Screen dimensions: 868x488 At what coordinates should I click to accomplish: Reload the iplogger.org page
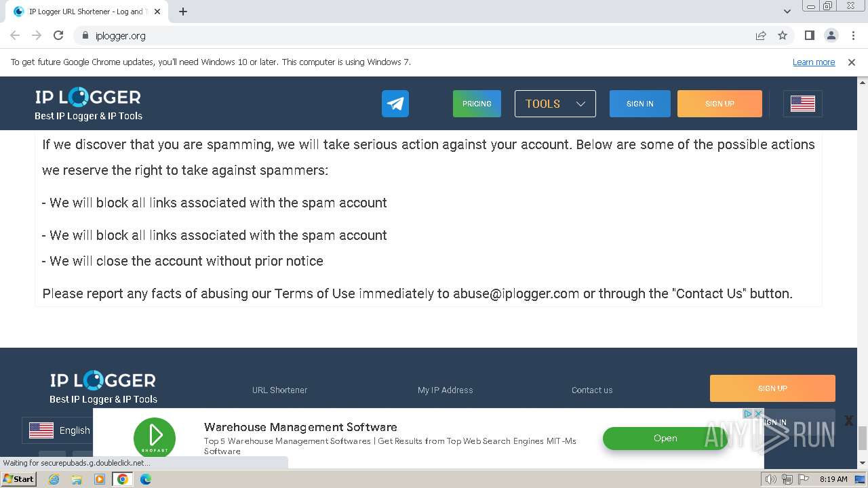[58, 35]
